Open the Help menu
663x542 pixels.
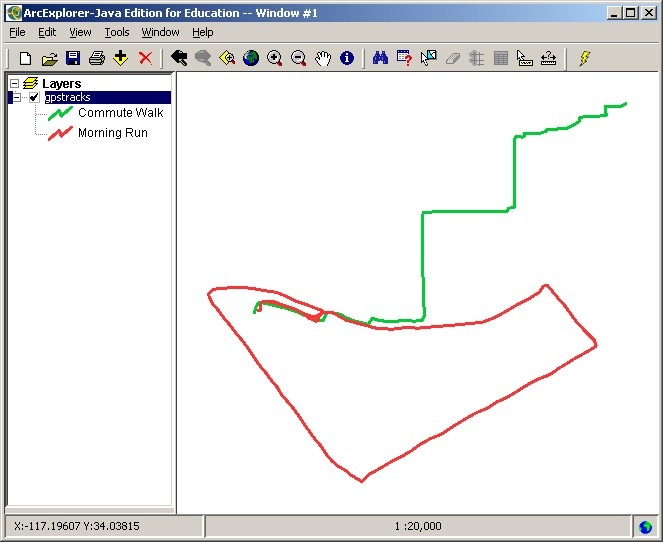coord(203,32)
